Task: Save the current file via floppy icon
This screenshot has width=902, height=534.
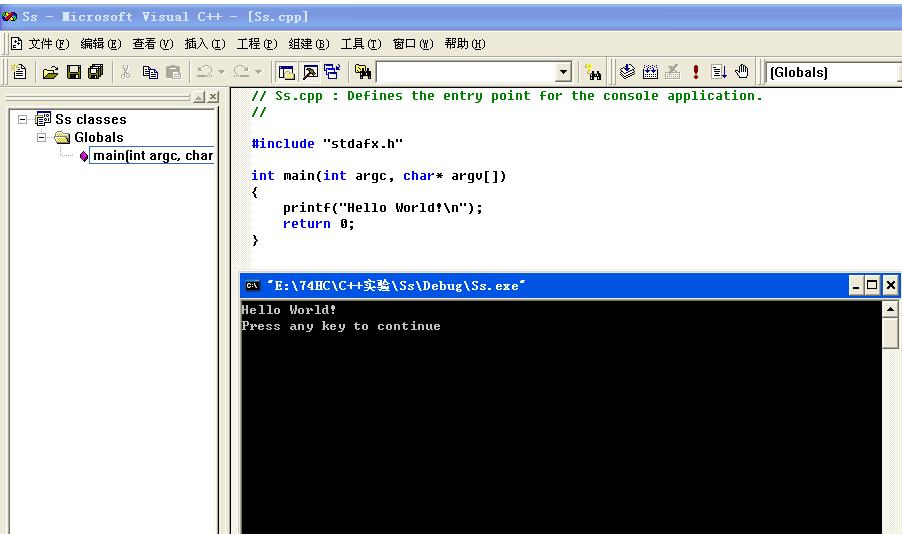Action: 74,72
